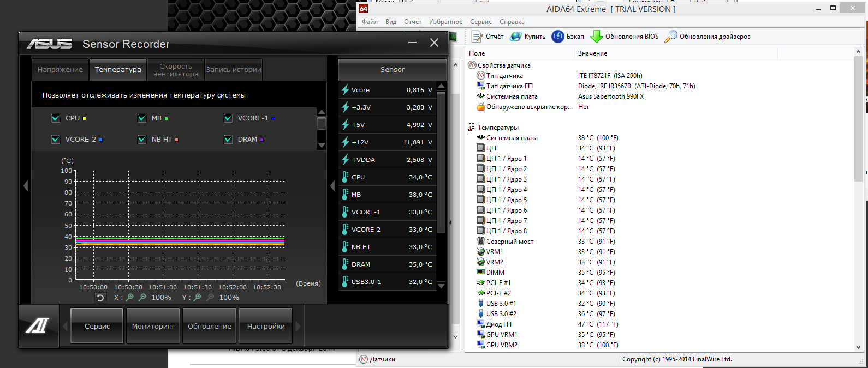Click the left arrow beside the Сервис button
868x368 pixels.
click(65, 327)
